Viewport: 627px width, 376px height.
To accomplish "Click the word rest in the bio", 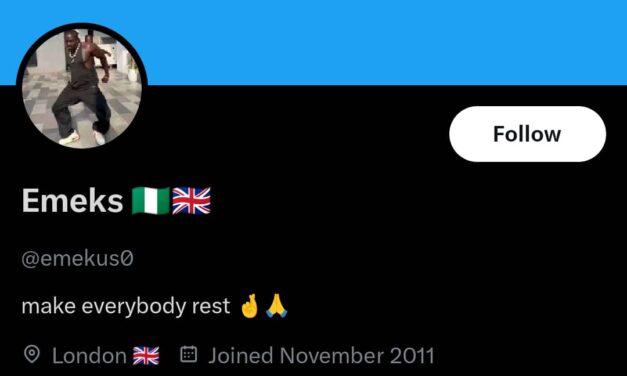I will coord(211,306).
